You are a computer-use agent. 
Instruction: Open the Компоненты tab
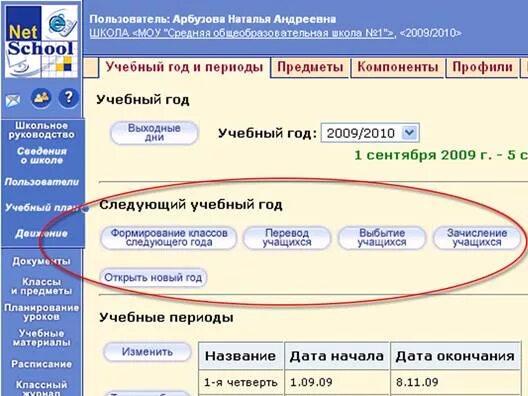coord(398,67)
